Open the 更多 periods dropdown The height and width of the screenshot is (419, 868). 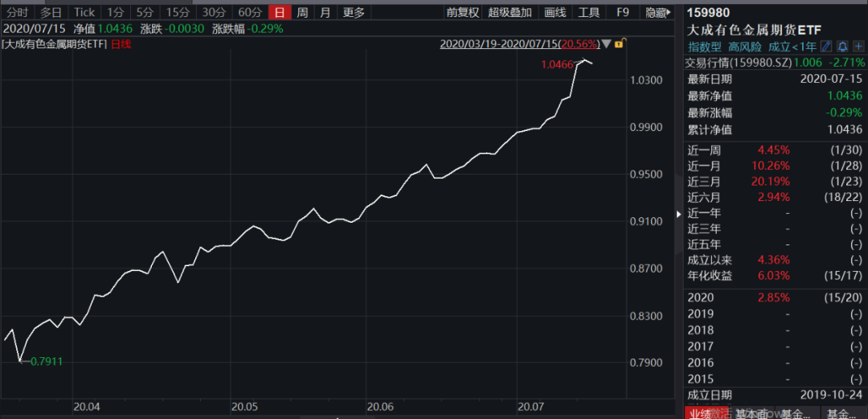[353, 12]
